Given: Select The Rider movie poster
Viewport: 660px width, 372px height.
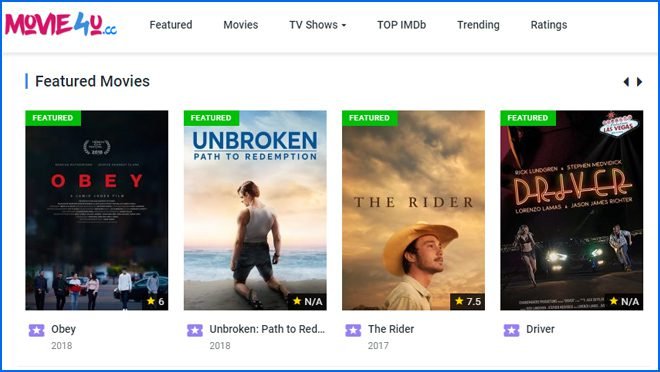Looking at the screenshot, I should 413,210.
